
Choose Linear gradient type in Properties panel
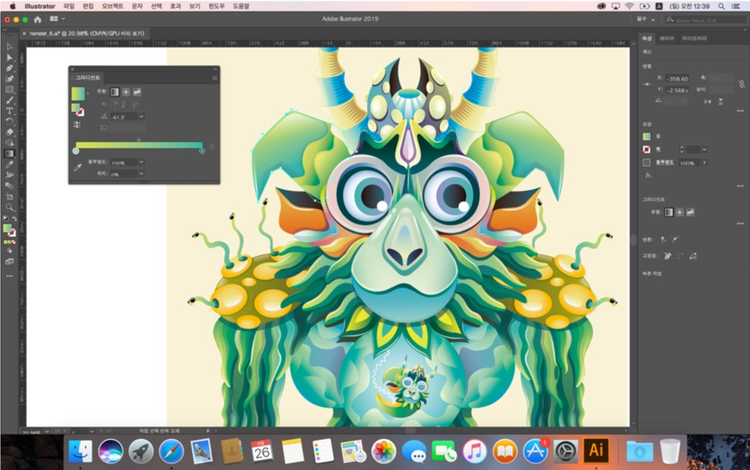pyautogui.click(x=669, y=212)
